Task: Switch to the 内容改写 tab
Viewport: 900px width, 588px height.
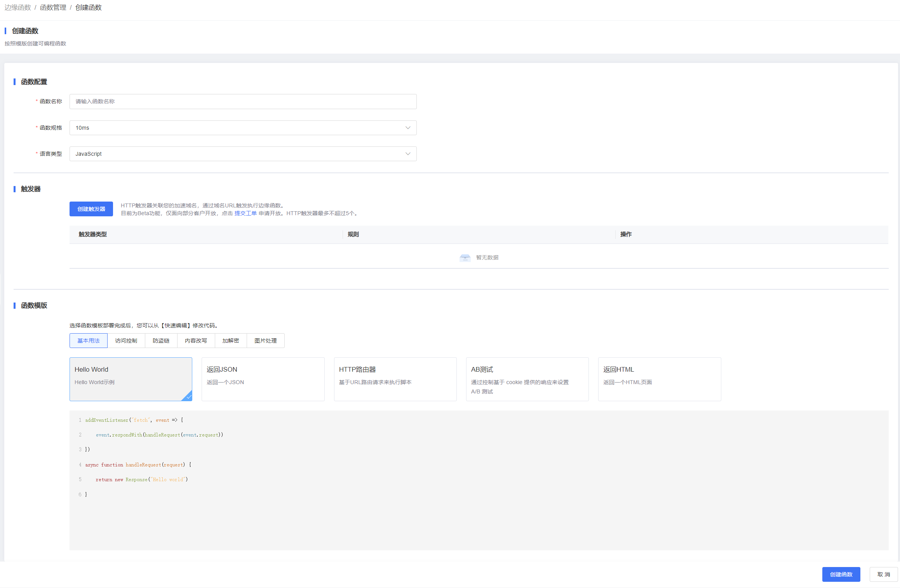Action: 196,341
